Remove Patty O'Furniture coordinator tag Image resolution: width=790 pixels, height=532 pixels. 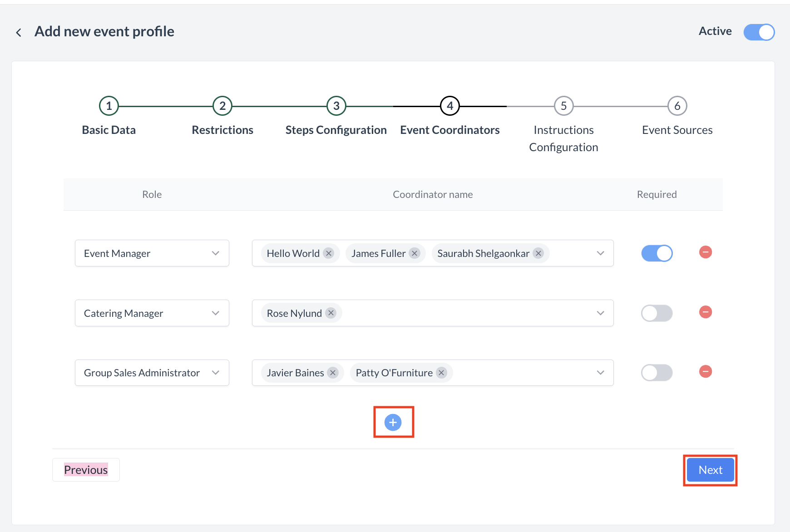[441, 373]
